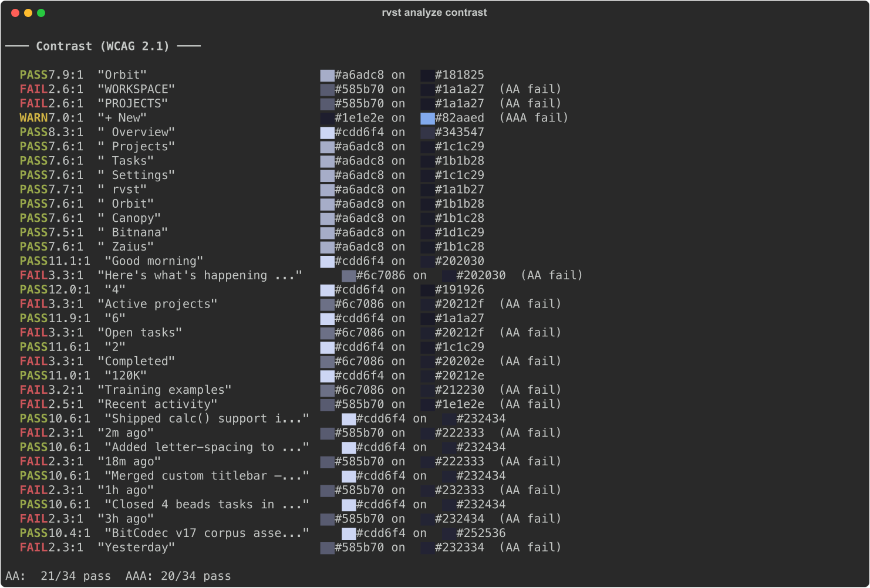The width and height of the screenshot is (870, 588).
Task: Maximize the terminal with the green button
Action: pyautogui.click(x=41, y=13)
